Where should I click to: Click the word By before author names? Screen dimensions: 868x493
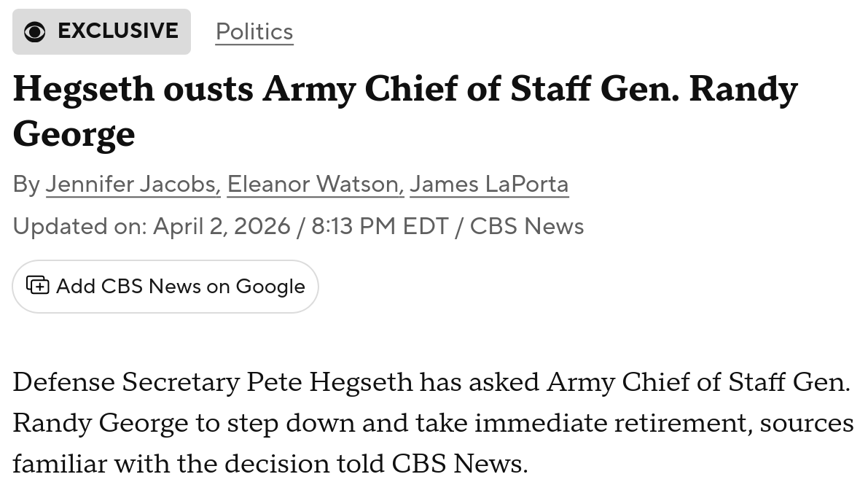pos(26,184)
